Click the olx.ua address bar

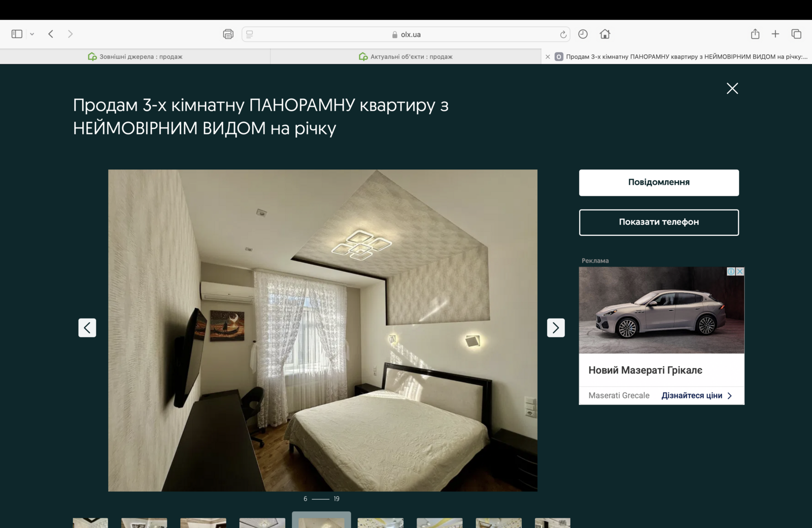point(406,34)
